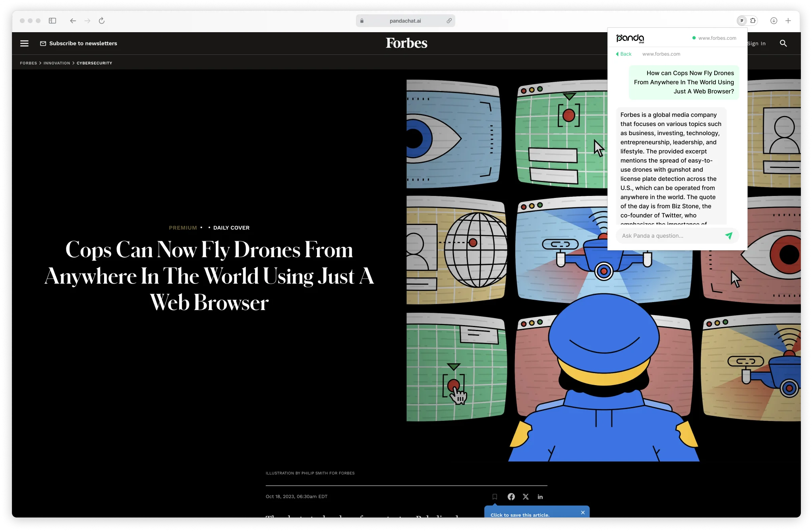Image resolution: width=812 pixels, height=531 pixels.
Task: Click the Forbes search magnifier icon
Action: 783,43
